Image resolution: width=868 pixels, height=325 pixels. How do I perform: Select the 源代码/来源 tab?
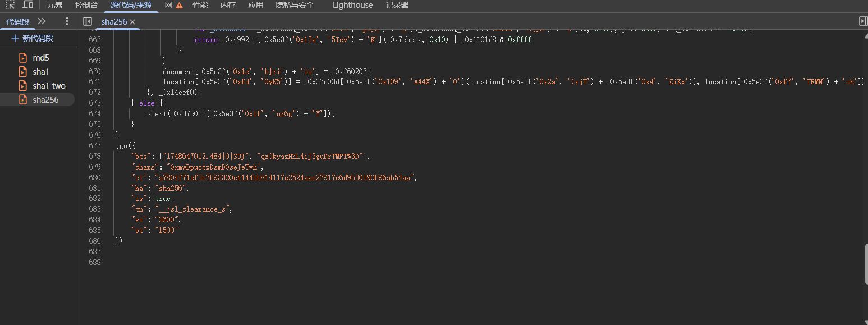[131, 5]
